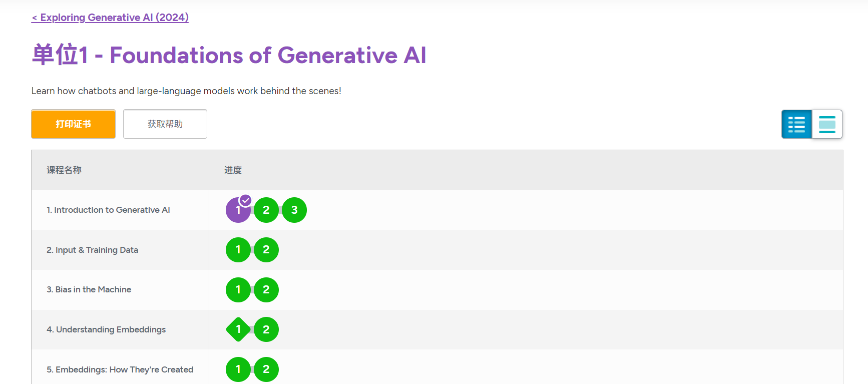This screenshot has height=384, width=868.
Task: Open level 2 bubble of Understanding Embeddings
Action: tap(266, 329)
